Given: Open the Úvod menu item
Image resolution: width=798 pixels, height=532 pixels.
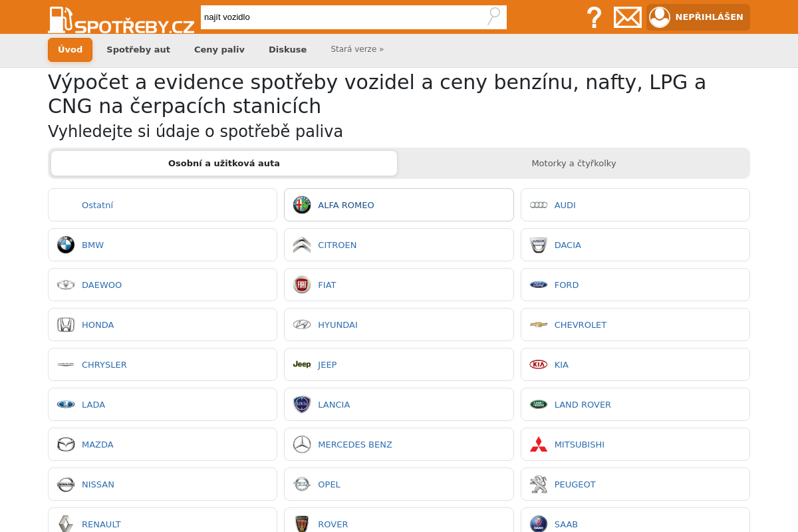Looking at the screenshot, I should coord(70,50).
